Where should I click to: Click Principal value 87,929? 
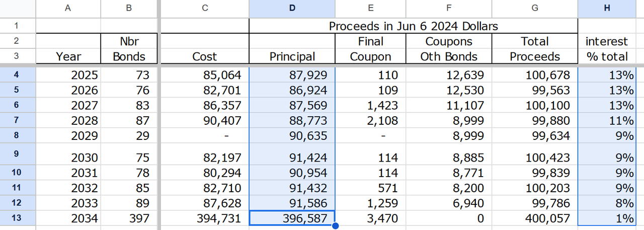click(x=292, y=75)
